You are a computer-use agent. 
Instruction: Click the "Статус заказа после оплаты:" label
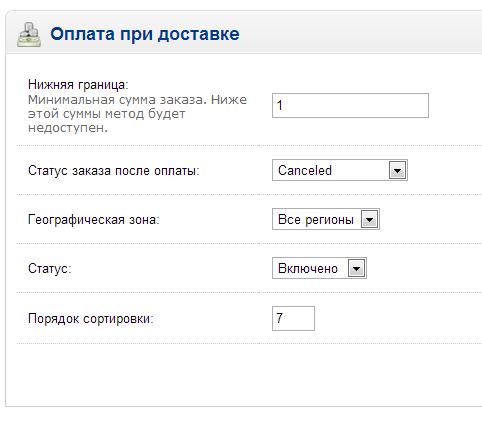pyautogui.click(x=114, y=171)
